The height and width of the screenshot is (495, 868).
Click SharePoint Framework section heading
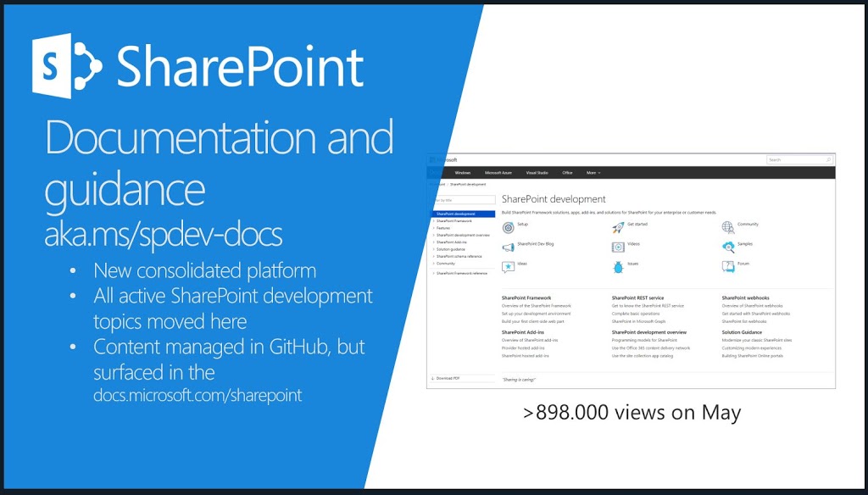point(526,298)
